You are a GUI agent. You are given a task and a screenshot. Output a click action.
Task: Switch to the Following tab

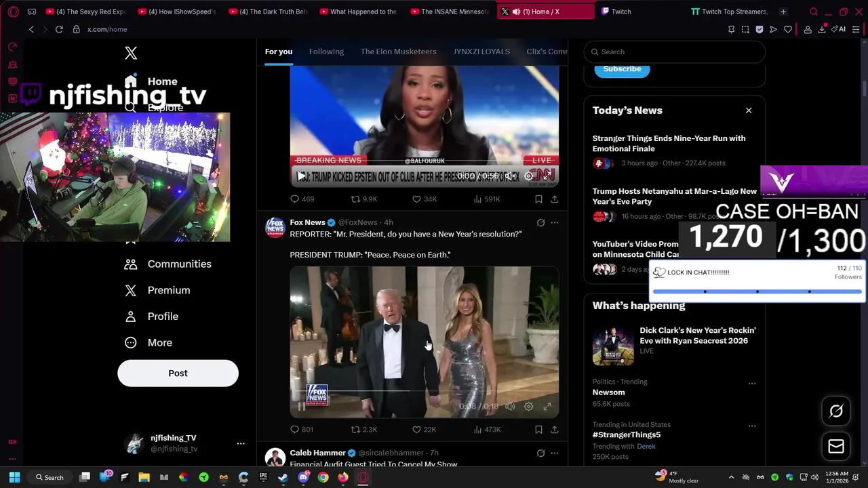coord(326,52)
